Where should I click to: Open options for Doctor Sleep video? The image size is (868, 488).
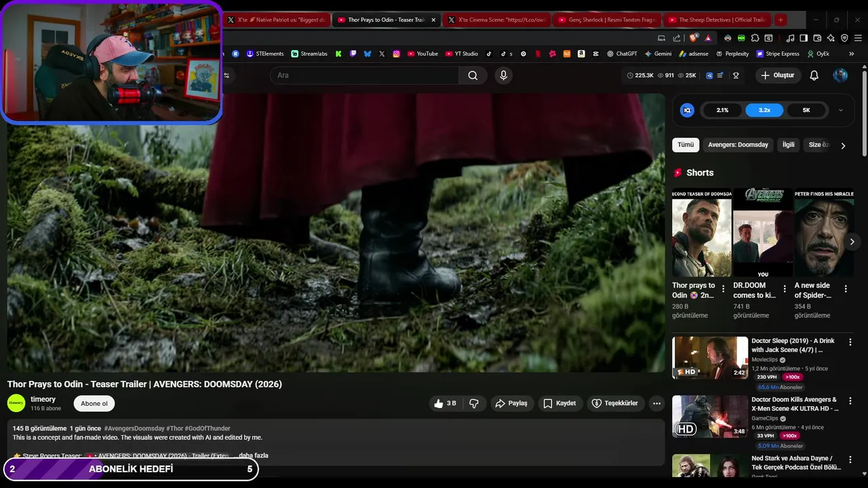point(850,342)
